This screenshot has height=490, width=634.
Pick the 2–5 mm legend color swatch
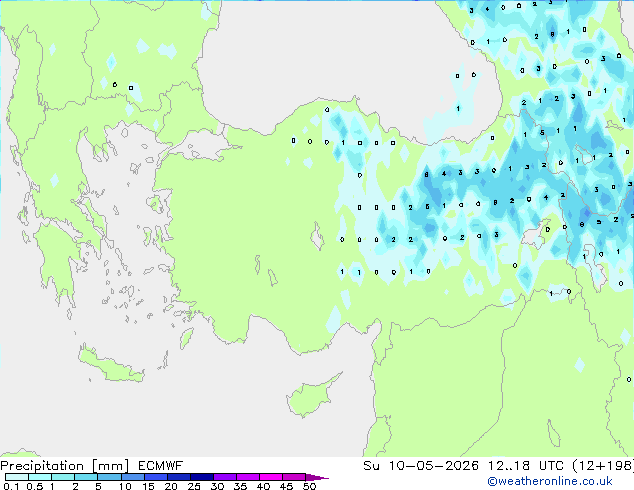pos(86,477)
